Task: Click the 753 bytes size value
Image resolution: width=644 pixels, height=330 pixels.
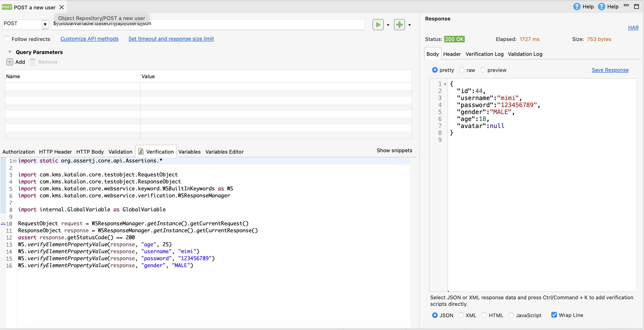Action: coord(599,39)
